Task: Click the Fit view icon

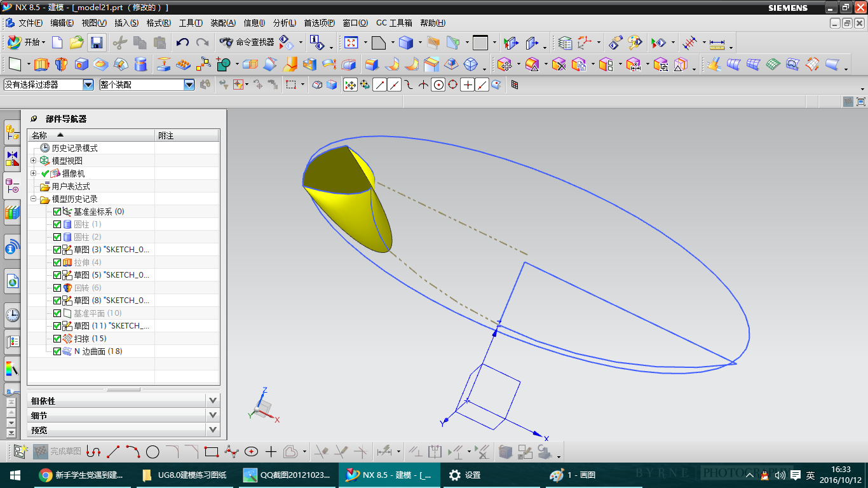Action: point(351,43)
